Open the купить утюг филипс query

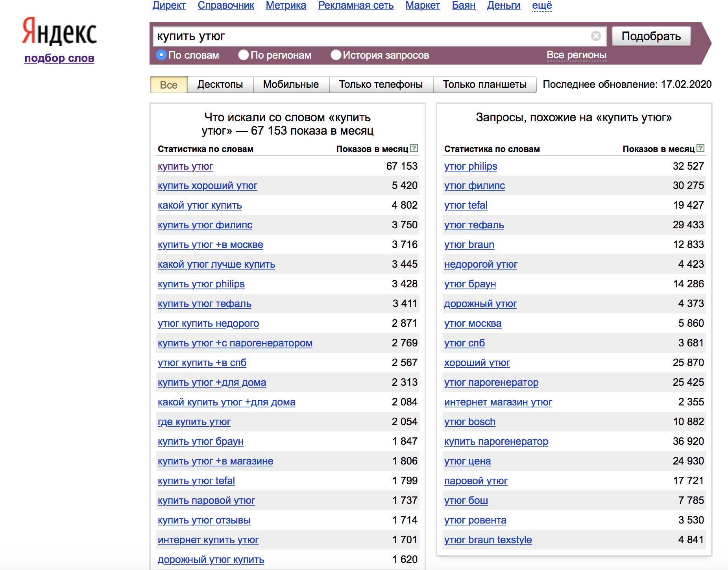205,225
